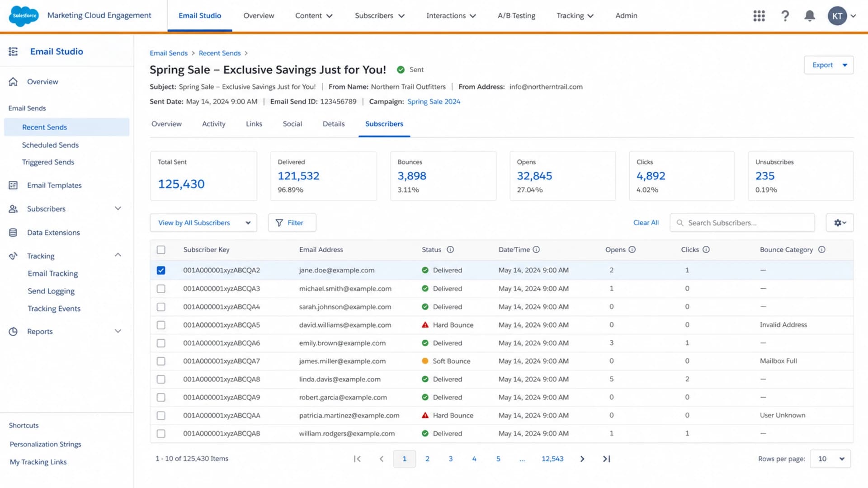Screen dimensions: 868x488
Task: Click the Clicks column info icon
Action: (706, 249)
